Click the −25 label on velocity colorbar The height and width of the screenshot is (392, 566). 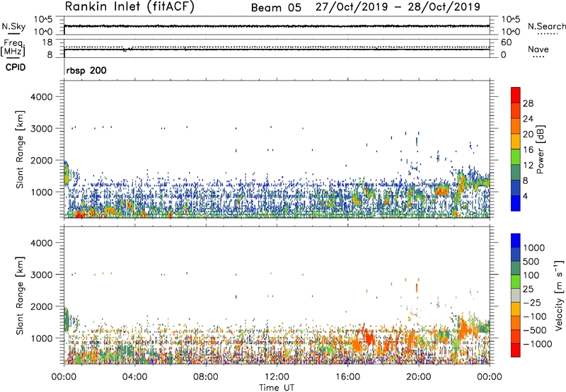pyautogui.click(x=532, y=303)
